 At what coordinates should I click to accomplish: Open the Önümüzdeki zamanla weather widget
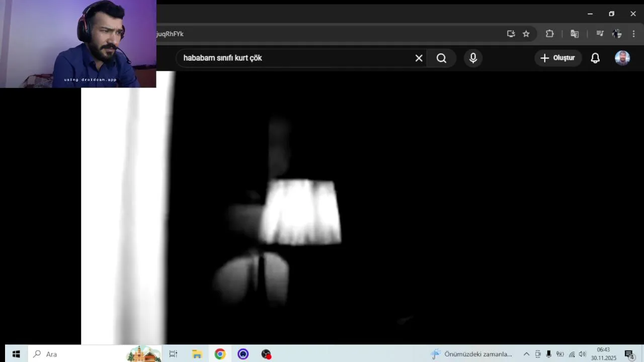[471, 354]
